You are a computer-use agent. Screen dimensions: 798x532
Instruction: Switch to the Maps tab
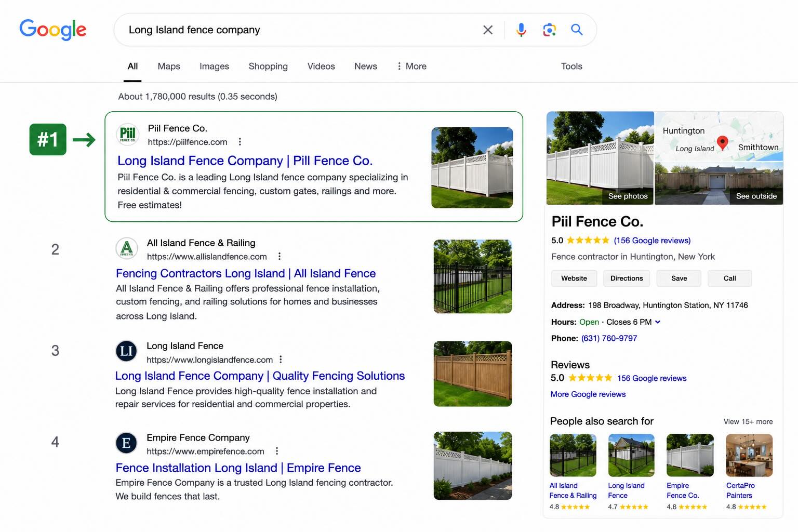point(169,66)
